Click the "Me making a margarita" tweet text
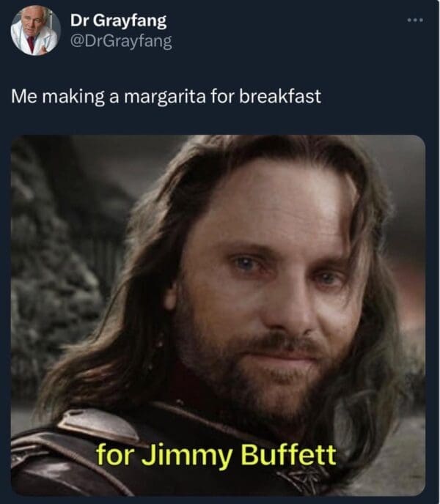 click(166, 96)
